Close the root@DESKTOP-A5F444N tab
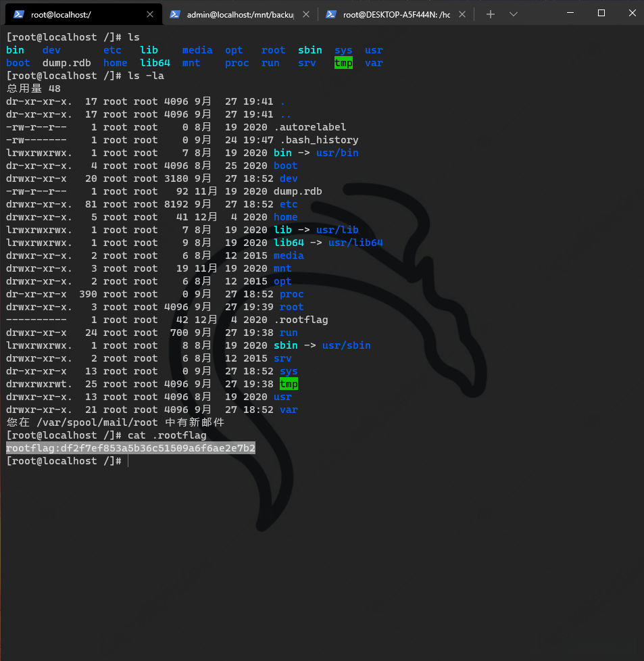 click(x=462, y=14)
